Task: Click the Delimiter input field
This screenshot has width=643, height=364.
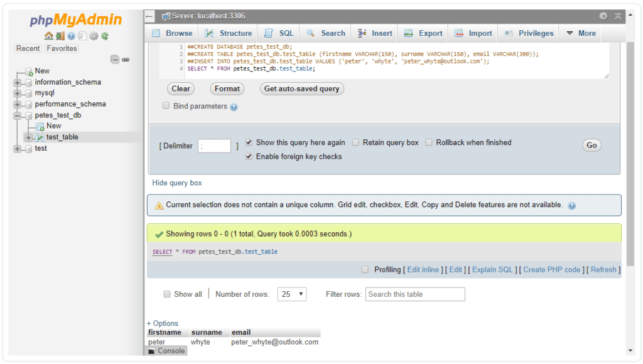Action: [x=215, y=146]
